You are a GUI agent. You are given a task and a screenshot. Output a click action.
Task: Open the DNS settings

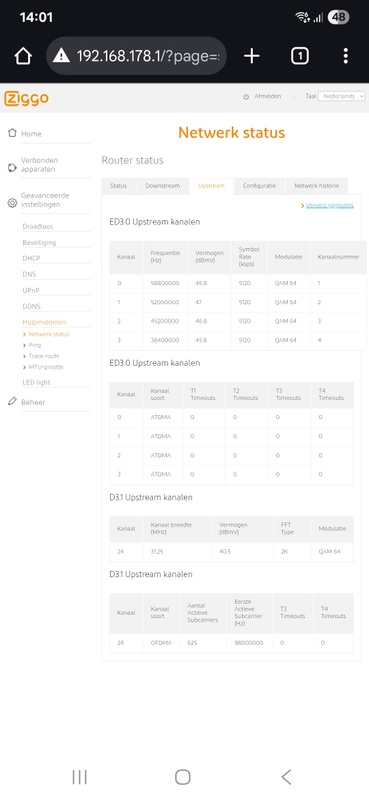click(x=29, y=274)
